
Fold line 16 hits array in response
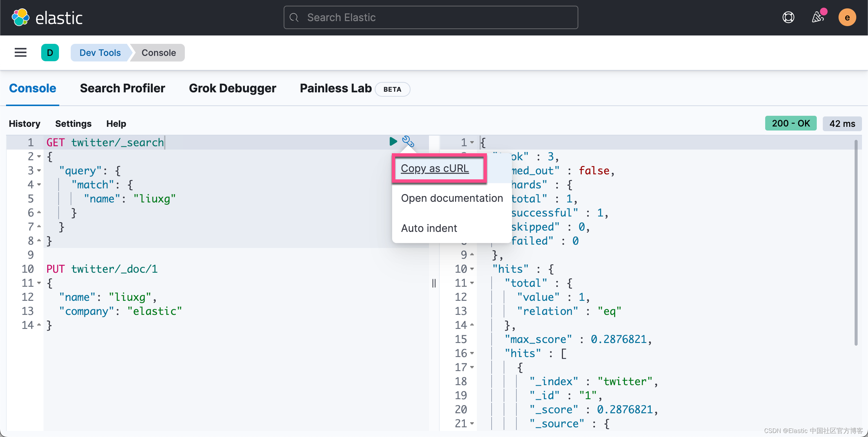(x=472, y=353)
